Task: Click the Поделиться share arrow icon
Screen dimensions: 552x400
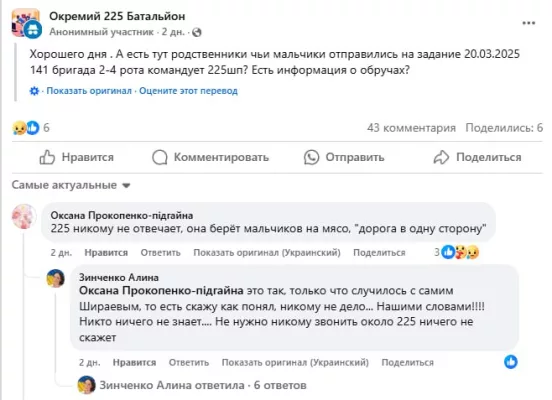Action: click(x=441, y=157)
